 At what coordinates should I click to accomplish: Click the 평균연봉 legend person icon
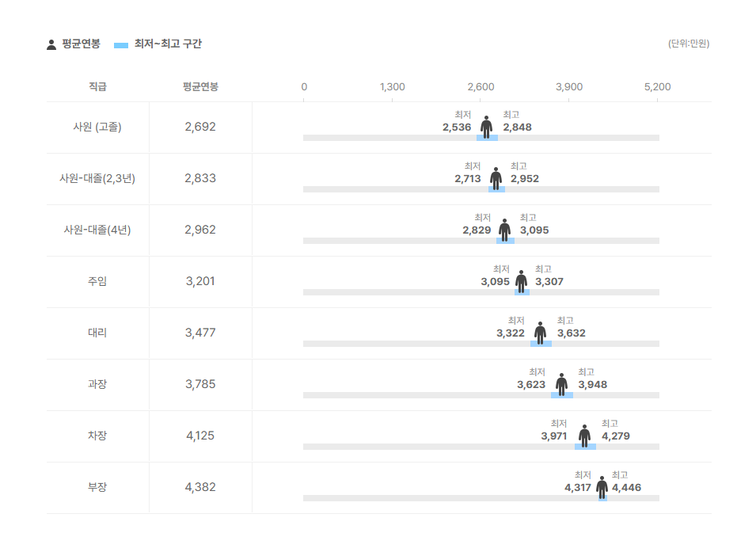(x=51, y=45)
